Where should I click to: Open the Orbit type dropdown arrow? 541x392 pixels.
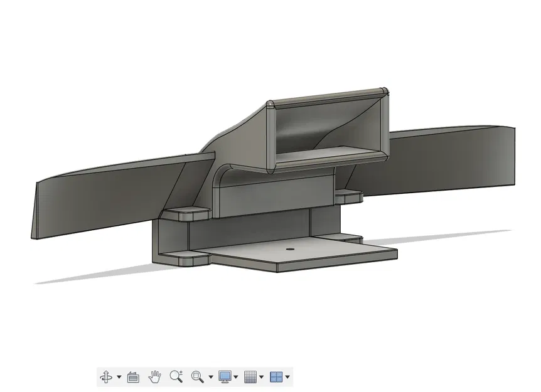click(x=119, y=377)
